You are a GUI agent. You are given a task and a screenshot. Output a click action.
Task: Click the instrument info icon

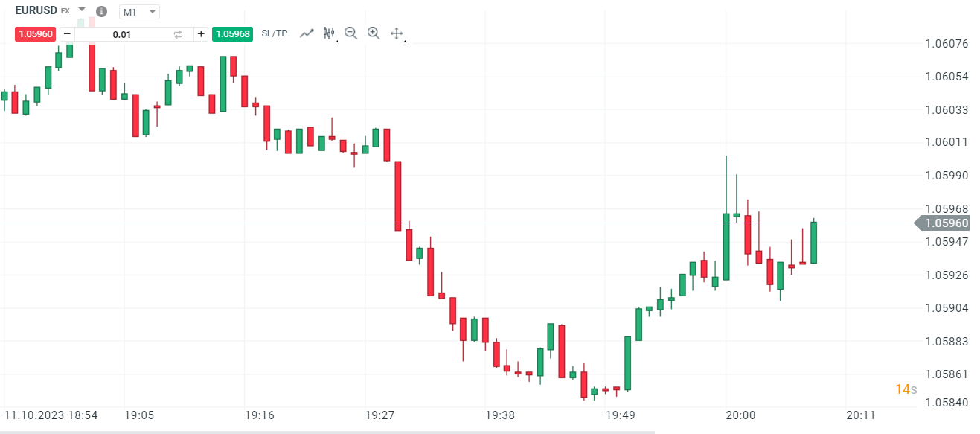(x=102, y=12)
